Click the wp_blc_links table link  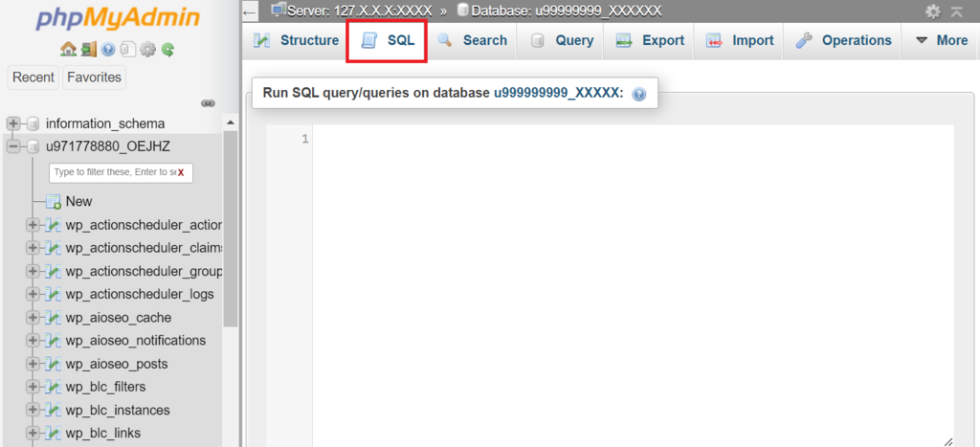[x=103, y=433]
